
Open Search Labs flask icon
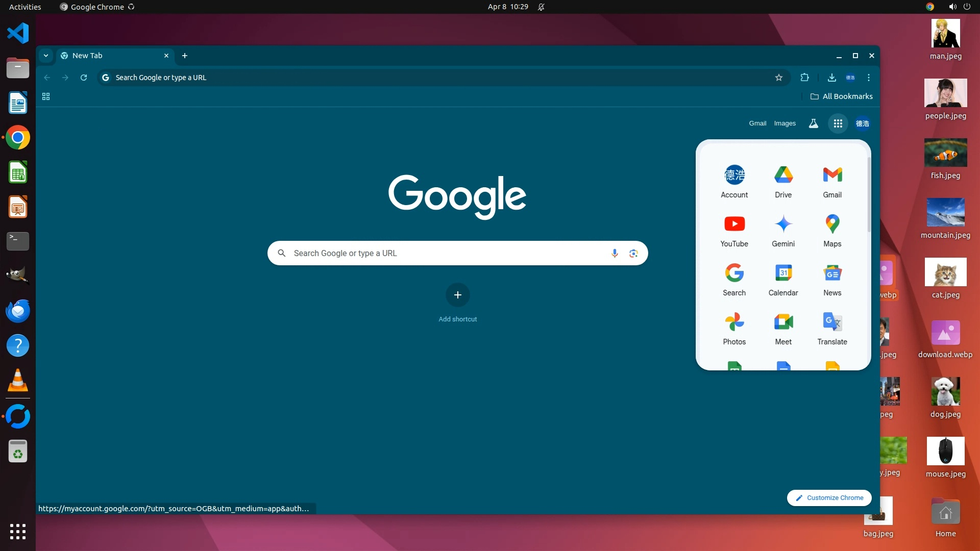[x=813, y=123]
